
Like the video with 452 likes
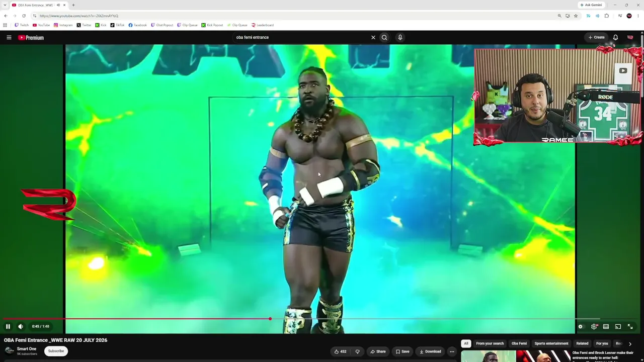coord(341,351)
